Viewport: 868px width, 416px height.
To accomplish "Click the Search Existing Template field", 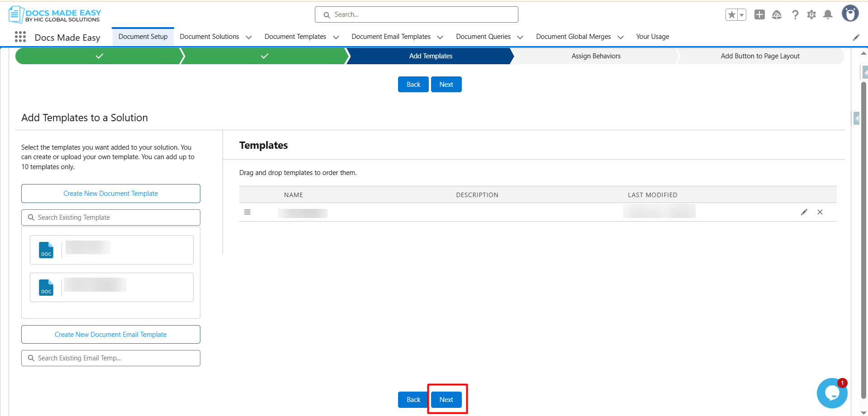I will pyautogui.click(x=111, y=217).
